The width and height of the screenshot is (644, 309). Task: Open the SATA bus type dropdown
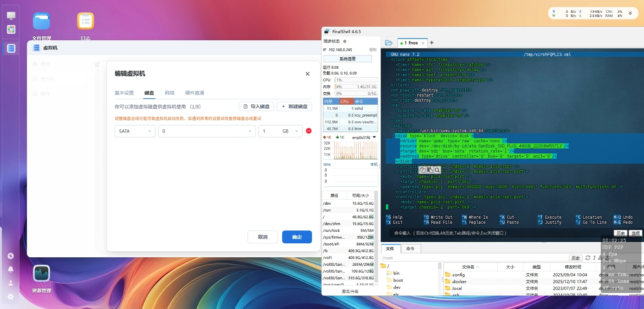tap(135, 131)
